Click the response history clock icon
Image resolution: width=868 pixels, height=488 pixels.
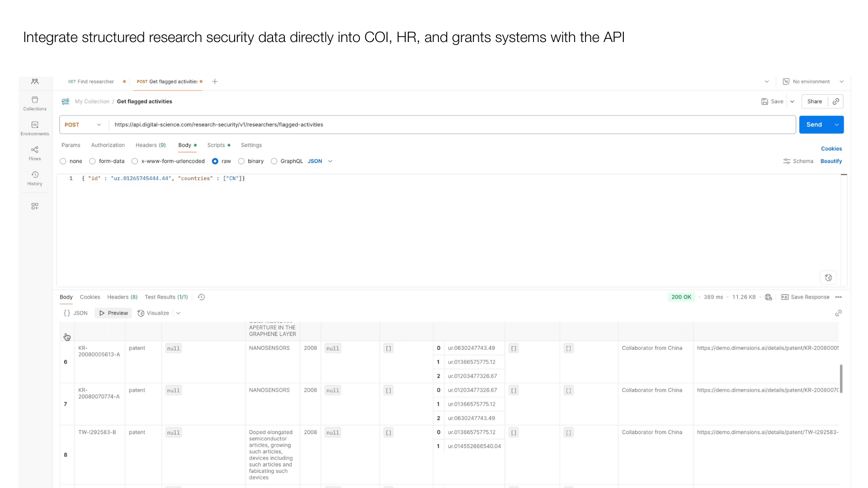coord(202,297)
